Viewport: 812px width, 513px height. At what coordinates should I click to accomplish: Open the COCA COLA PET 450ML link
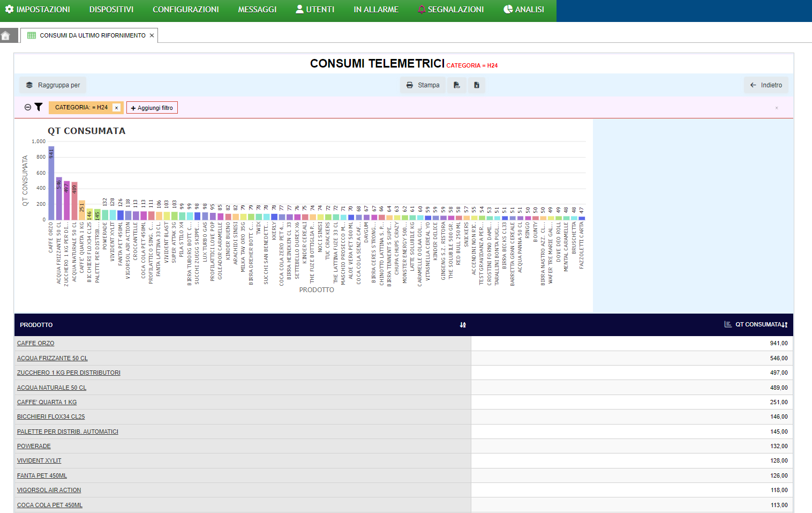(50, 505)
